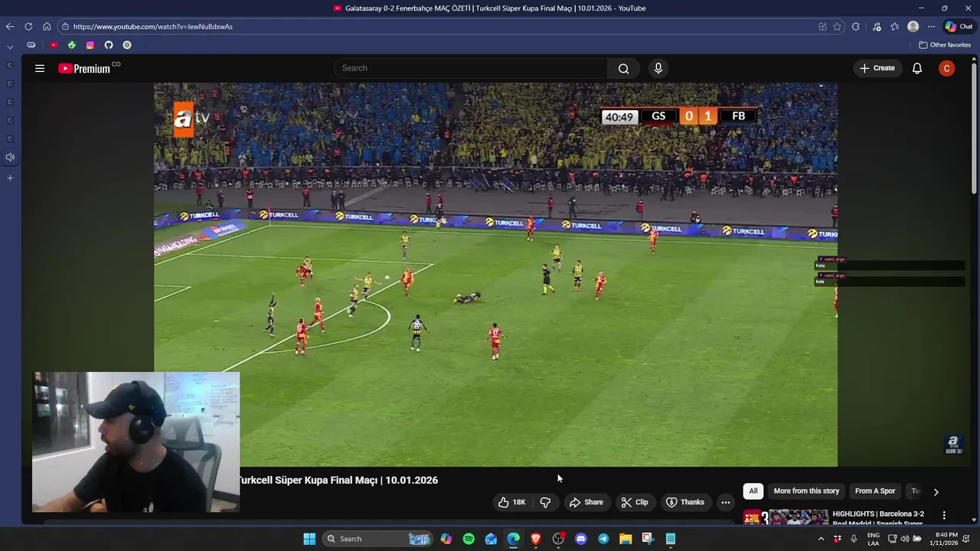This screenshot has width=980, height=551.
Task: Open Outlook from the taskbar
Action: coord(491,539)
